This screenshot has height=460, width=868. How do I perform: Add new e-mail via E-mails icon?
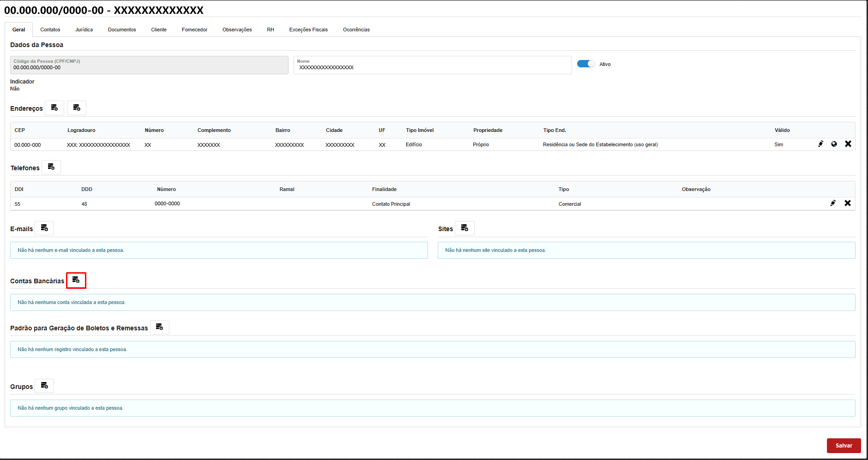coord(44,228)
